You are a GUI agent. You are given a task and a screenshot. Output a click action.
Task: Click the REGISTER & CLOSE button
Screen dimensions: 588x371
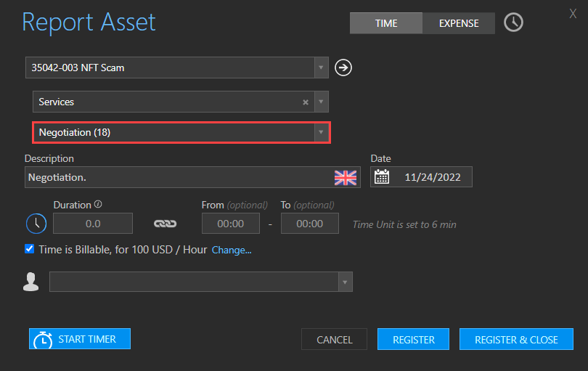pyautogui.click(x=516, y=339)
